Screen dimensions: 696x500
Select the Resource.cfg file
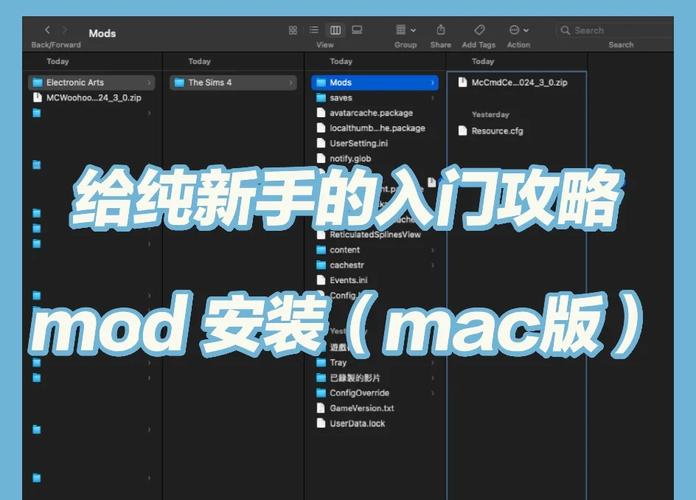point(497,131)
